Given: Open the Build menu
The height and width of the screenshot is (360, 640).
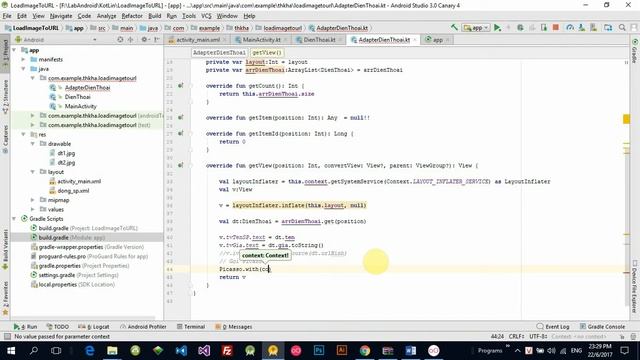Looking at the screenshot, I should [154, 16].
